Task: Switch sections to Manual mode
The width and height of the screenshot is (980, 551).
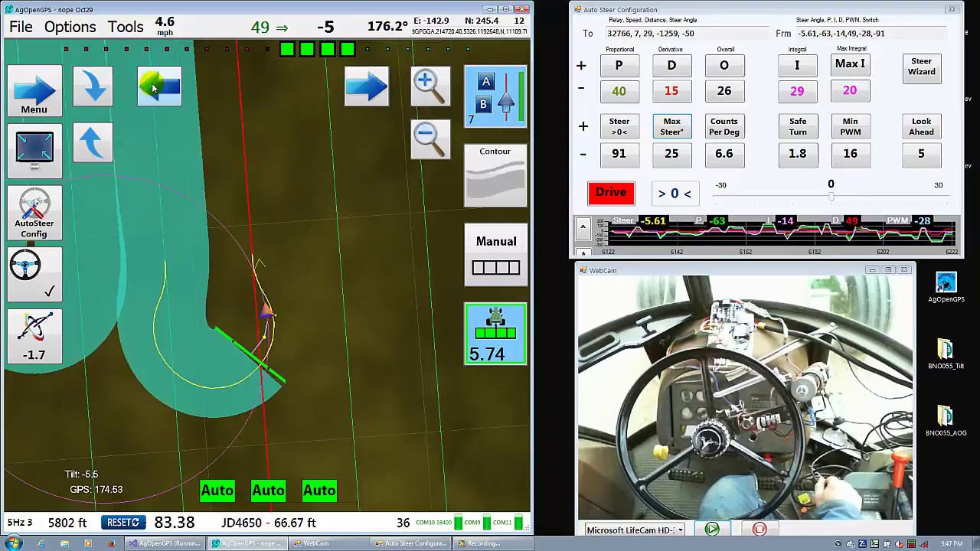Action: point(495,254)
